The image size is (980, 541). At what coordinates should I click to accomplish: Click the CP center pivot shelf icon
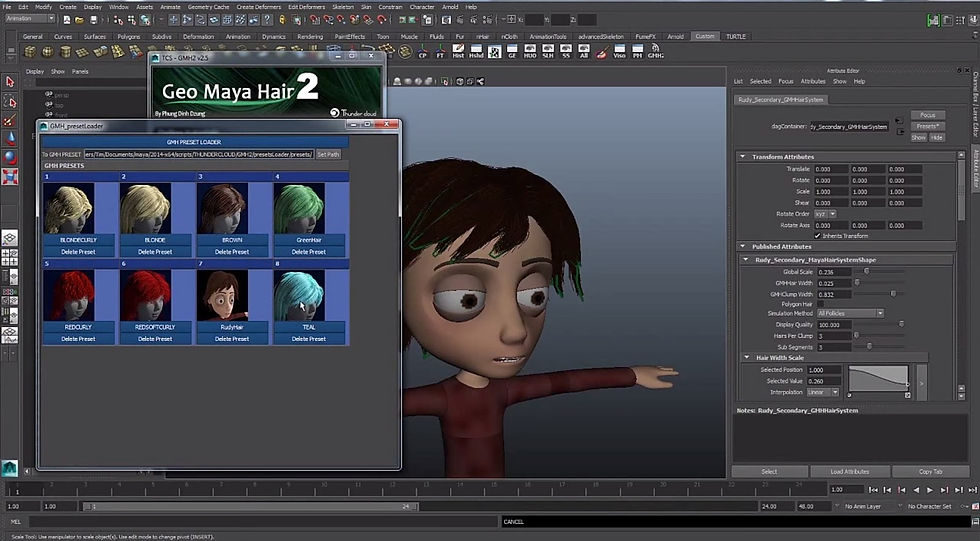pos(422,51)
